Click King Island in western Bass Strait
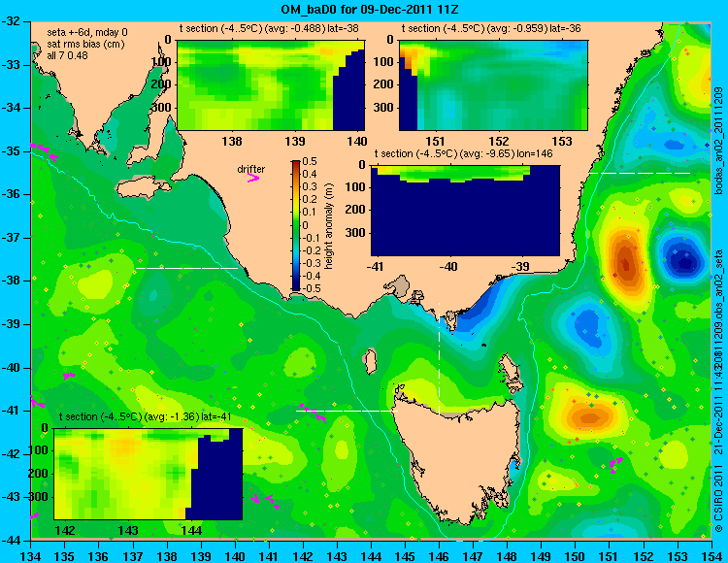 (x=370, y=361)
